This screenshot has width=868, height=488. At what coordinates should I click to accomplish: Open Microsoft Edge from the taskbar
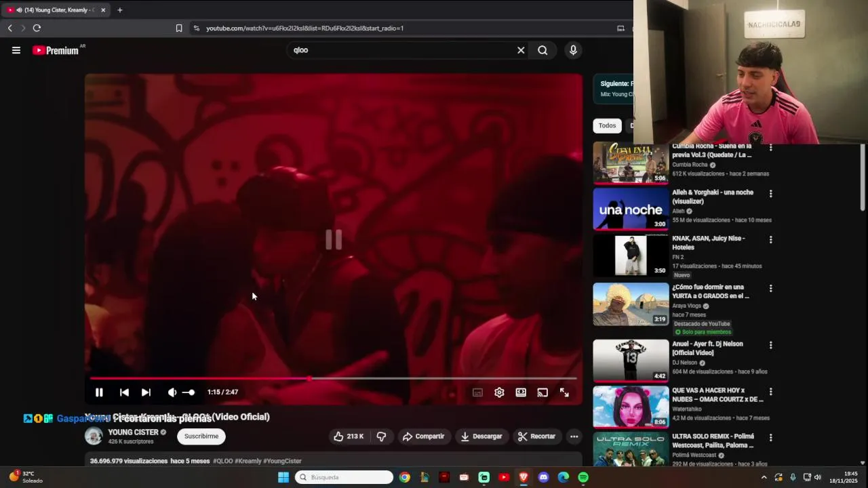click(x=563, y=477)
